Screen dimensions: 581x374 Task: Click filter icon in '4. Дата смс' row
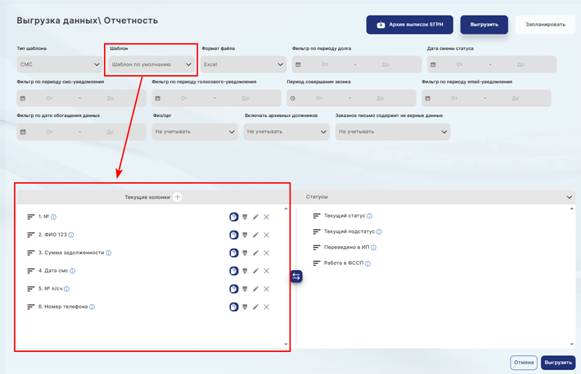click(245, 271)
